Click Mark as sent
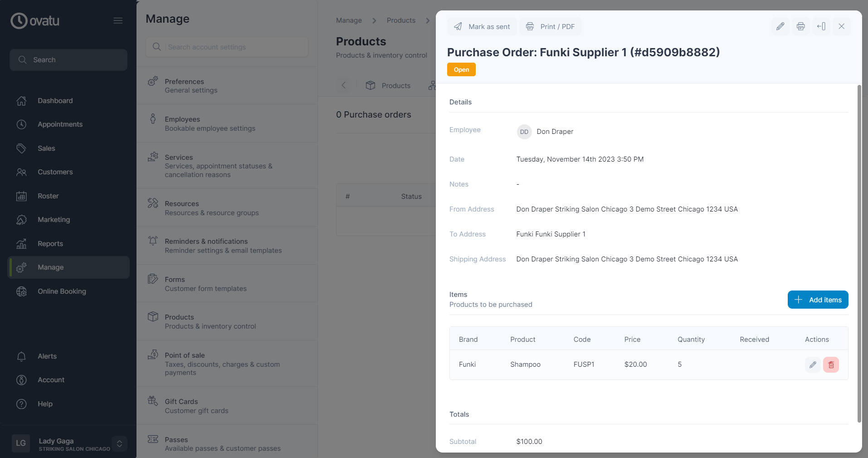The image size is (868, 458). (x=482, y=26)
